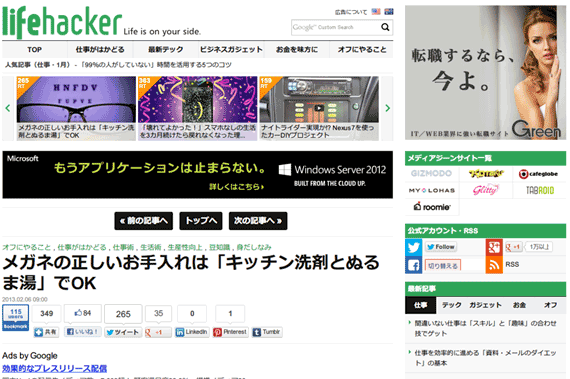Image resolution: width=570 pixels, height=379 pixels.
Task: Share article via LinkedIn button
Action: [x=192, y=332]
